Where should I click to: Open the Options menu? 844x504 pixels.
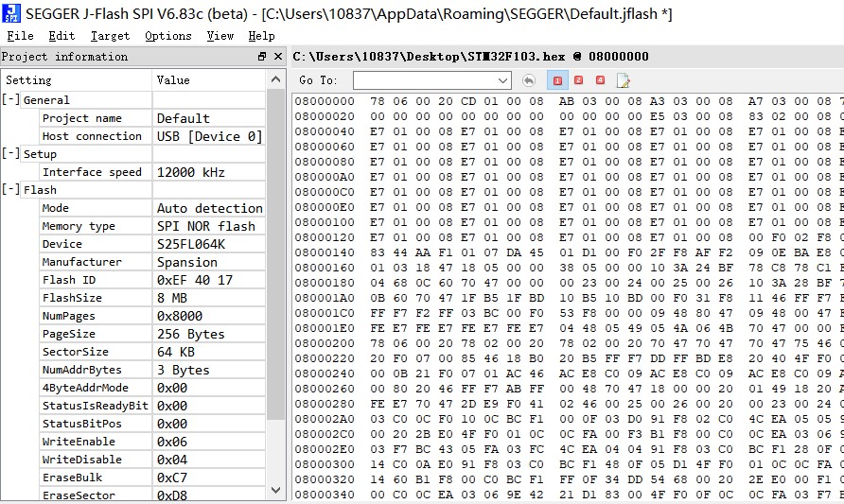(x=167, y=36)
